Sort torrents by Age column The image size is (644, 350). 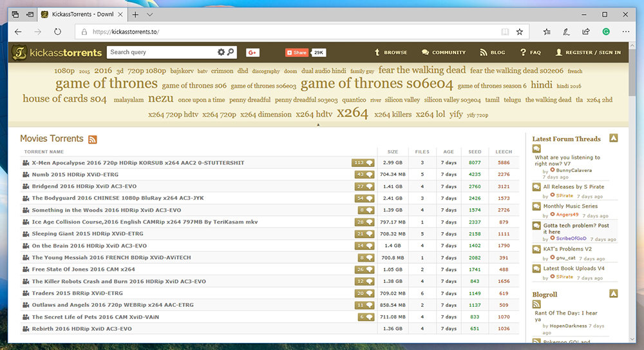(448, 151)
